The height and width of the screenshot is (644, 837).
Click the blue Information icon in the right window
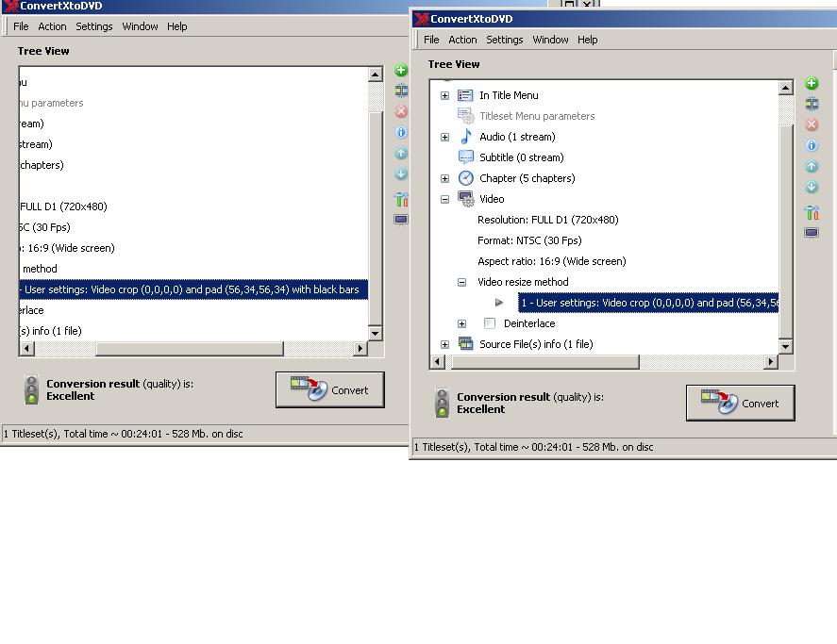[812, 145]
